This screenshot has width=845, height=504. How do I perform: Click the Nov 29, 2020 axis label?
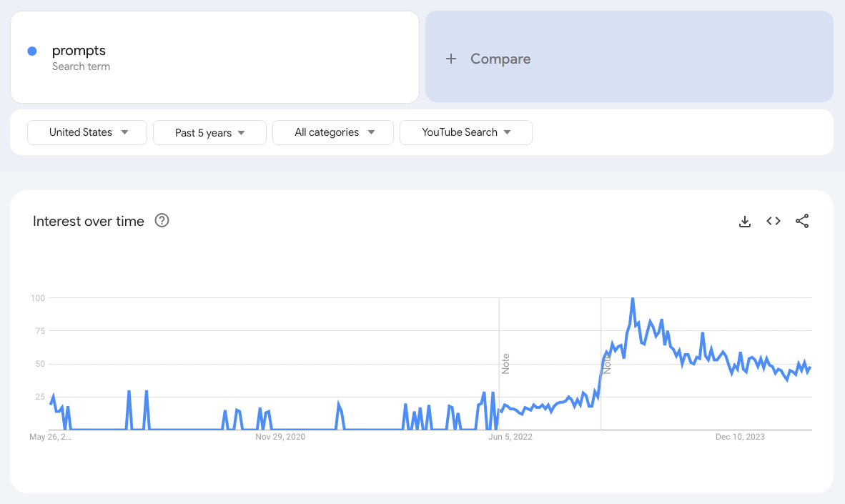pos(280,436)
